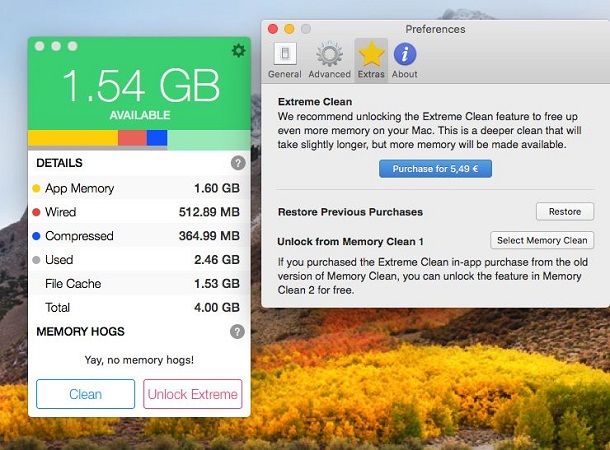Image resolution: width=610 pixels, height=450 pixels.
Task: Click the blue Compressed bar segment
Action: click(x=157, y=138)
